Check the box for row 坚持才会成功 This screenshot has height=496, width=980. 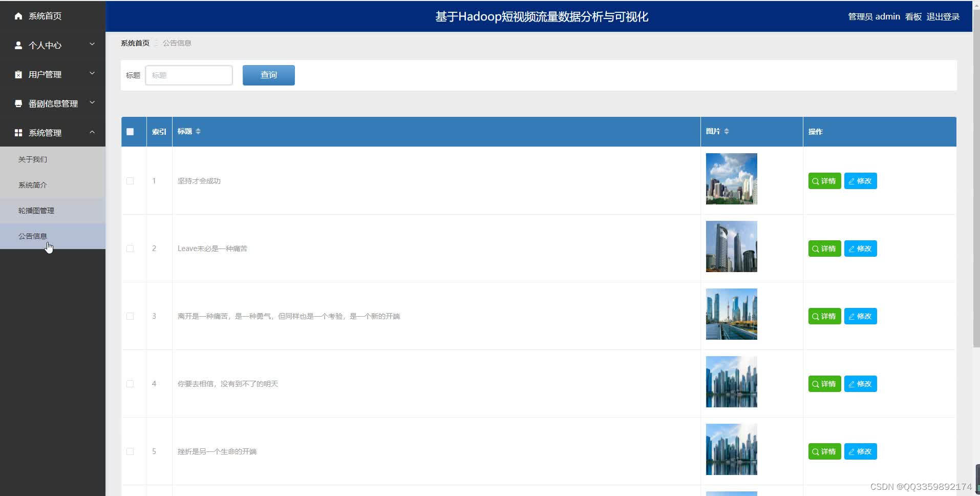[130, 181]
